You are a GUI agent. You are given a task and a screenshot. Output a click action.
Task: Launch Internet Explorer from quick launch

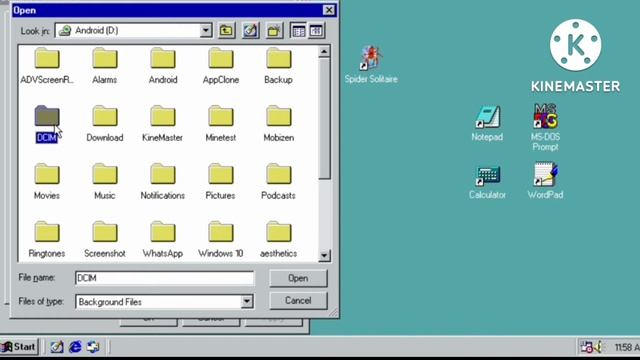pos(75,347)
